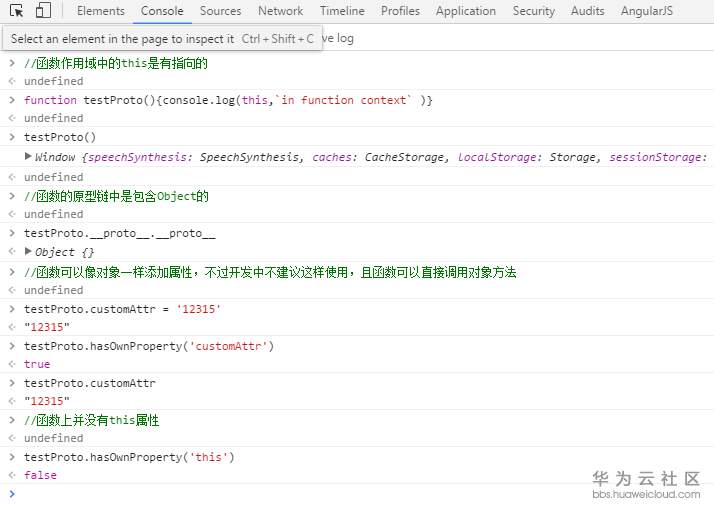714x509 pixels.
Task: Select the Security tab
Action: click(x=534, y=11)
